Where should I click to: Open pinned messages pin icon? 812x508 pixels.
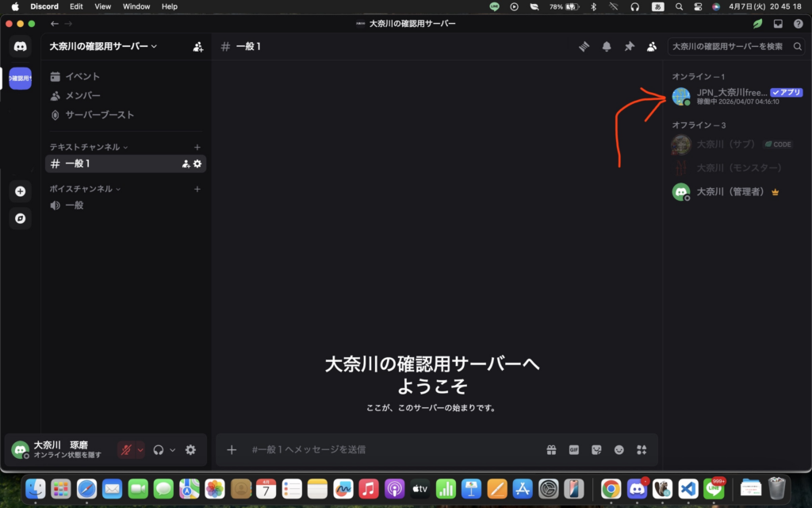629,47
